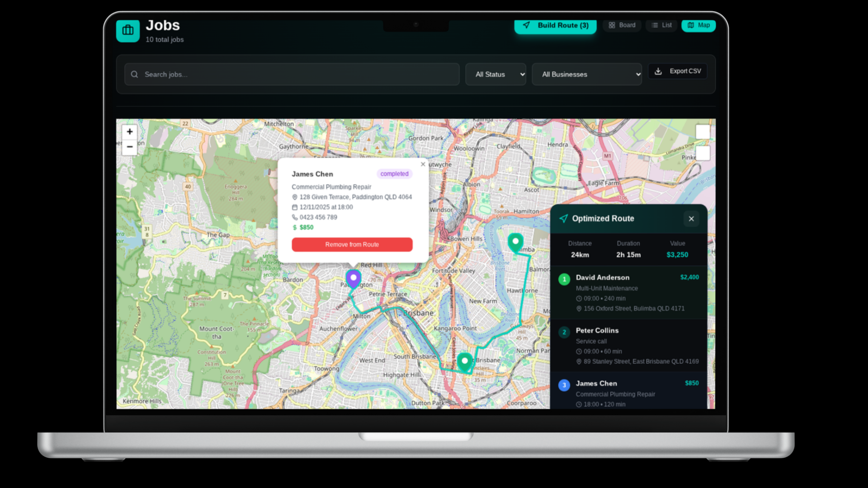The width and height of the screenshot is (868, 488).
Task: Click the magnifier icon in the search bar
Action: click(x=134, y=74)
